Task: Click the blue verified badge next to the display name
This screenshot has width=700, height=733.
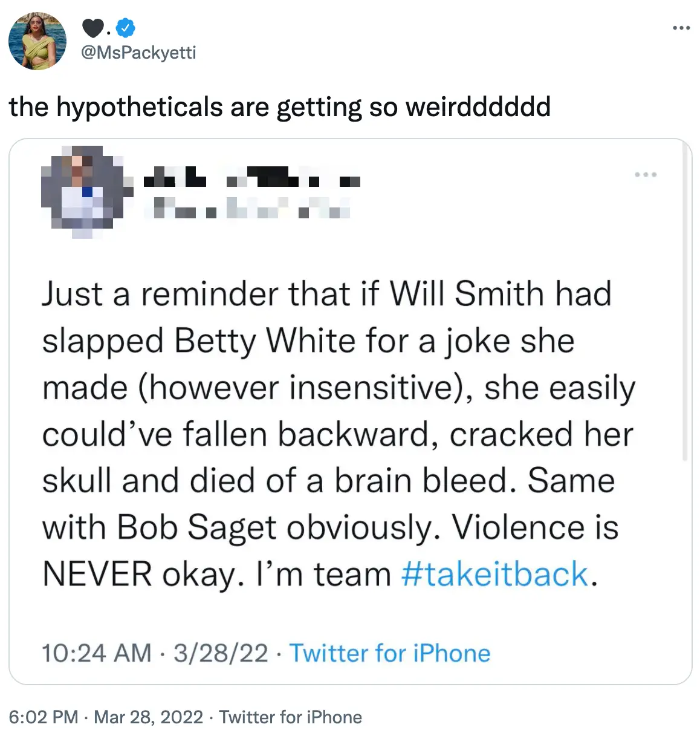Action: tap(125, 27)
